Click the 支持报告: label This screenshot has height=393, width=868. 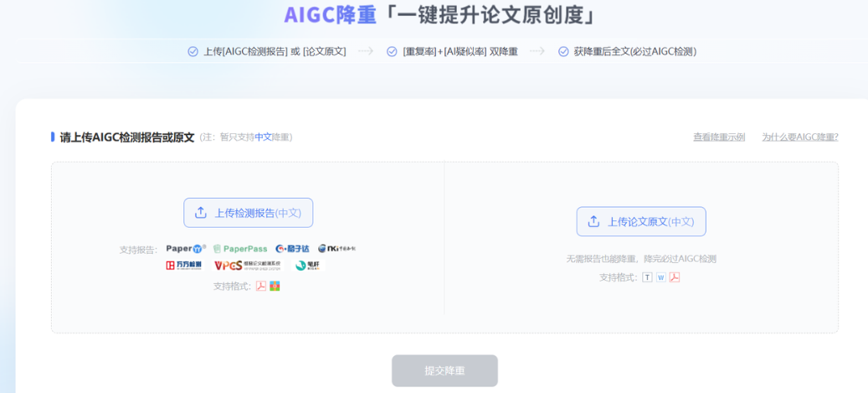pyautogui.click(x=138, y=250)
